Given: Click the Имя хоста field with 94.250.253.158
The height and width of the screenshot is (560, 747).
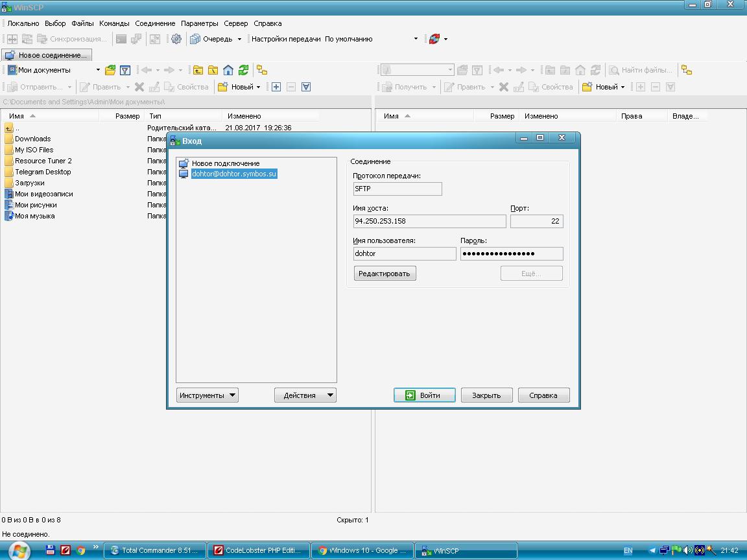Looking at the screenshot, I should 429,221.
